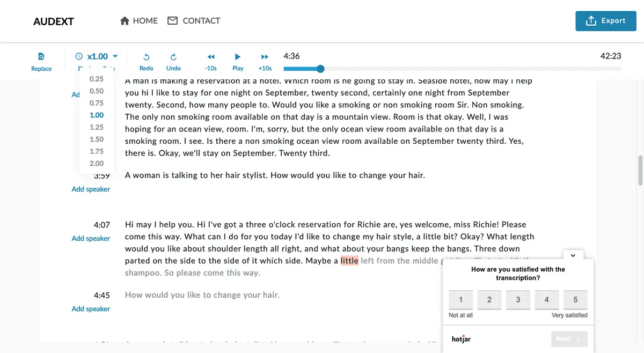Collapse the Hotjar survey widget

click(573, 255)
